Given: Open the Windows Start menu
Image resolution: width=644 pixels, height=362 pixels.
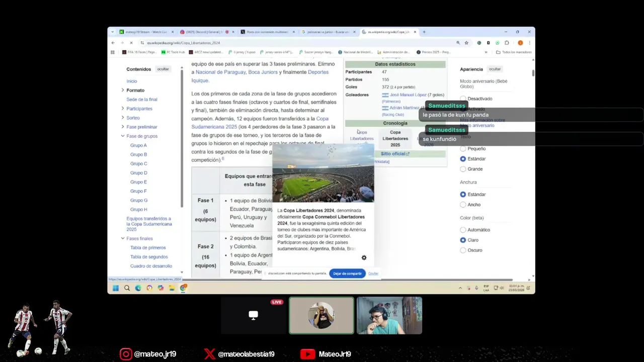Looking at the screenshot, I should 115,288.
